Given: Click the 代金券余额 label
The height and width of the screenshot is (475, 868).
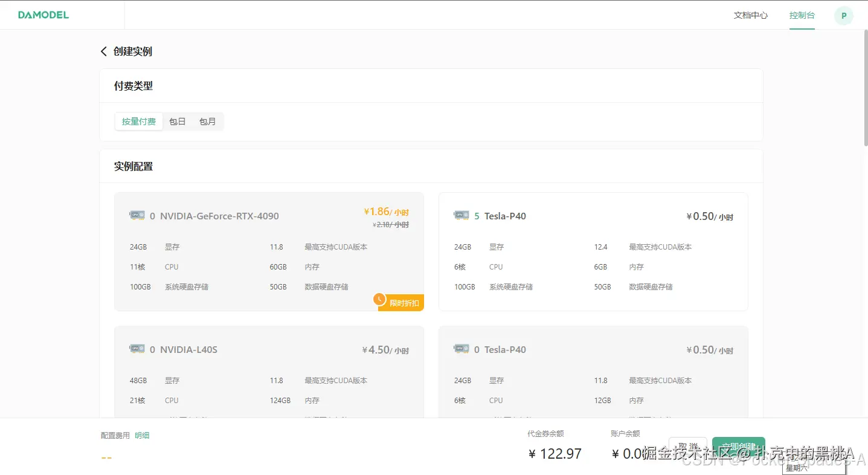Looking at the screenshot, I should 546,433.
